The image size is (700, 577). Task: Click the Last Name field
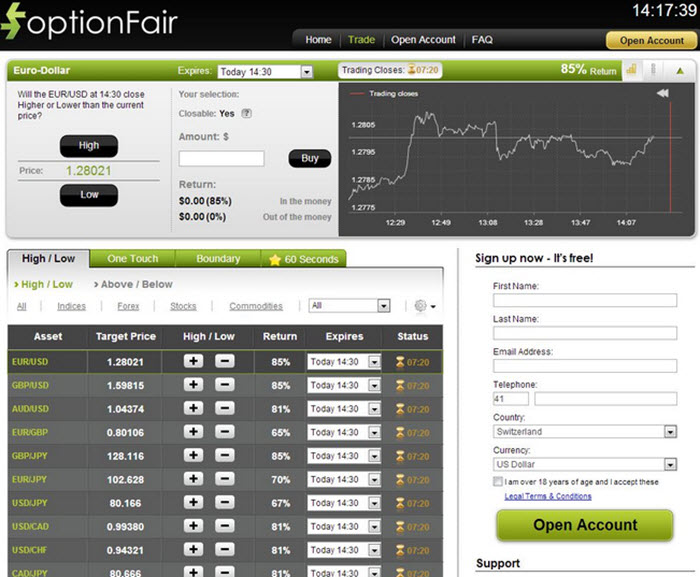pos(585,333)
